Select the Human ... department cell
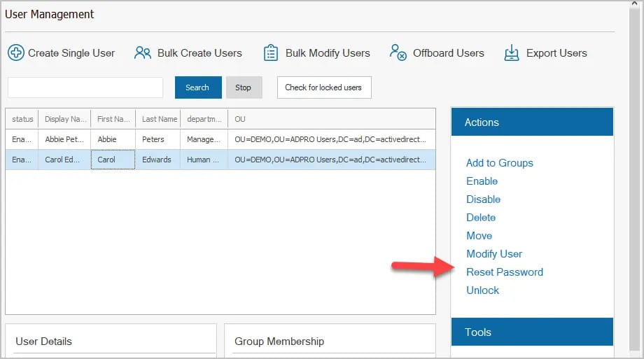Image resolution: width=644 pixels, height=359 pixels. (204, 160)
